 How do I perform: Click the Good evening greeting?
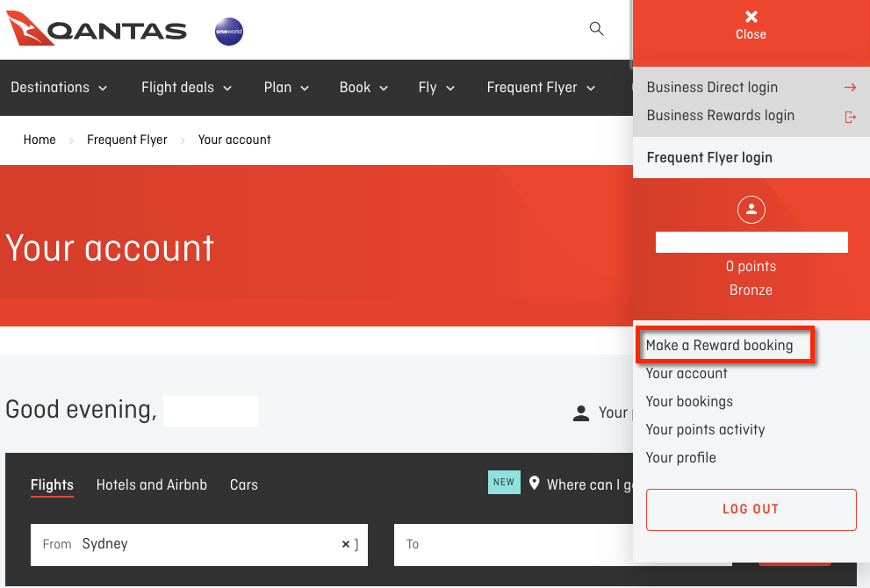click(x=81, y=410)
